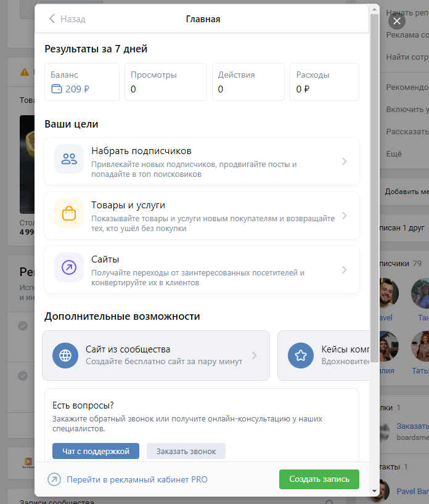Open Сайт из сообщества card

[156, 356]
